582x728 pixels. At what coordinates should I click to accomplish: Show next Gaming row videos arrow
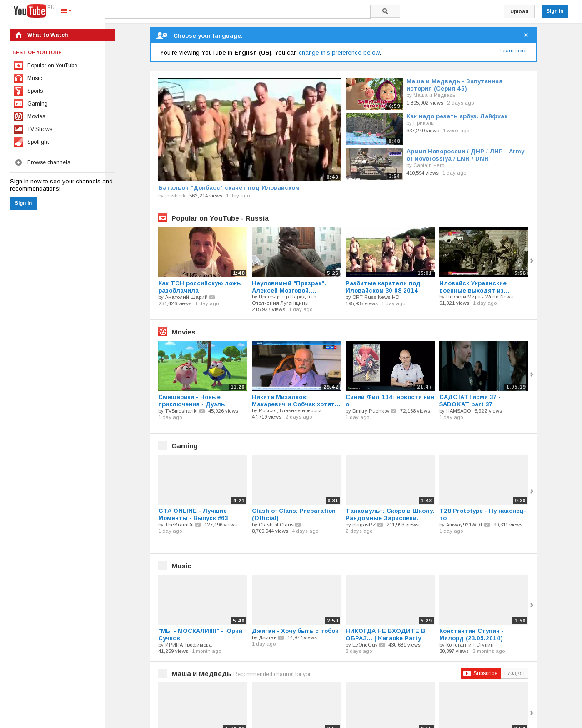pyautogui.click(x=532, y=491)
